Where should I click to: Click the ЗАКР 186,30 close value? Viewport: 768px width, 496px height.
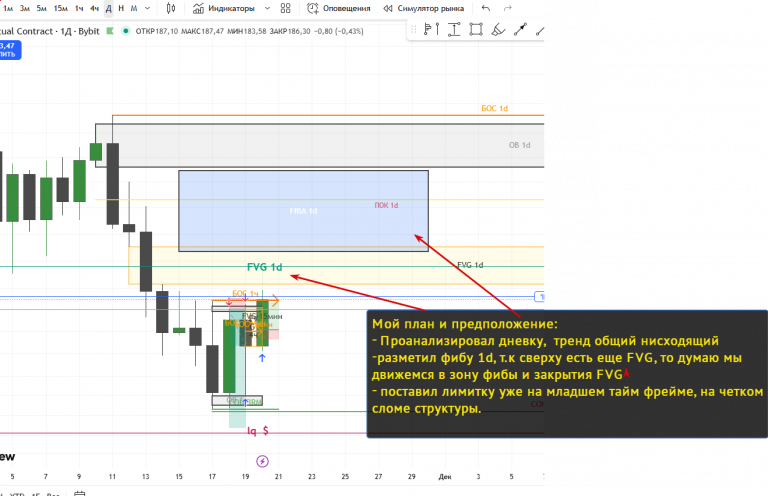(290, 31)
